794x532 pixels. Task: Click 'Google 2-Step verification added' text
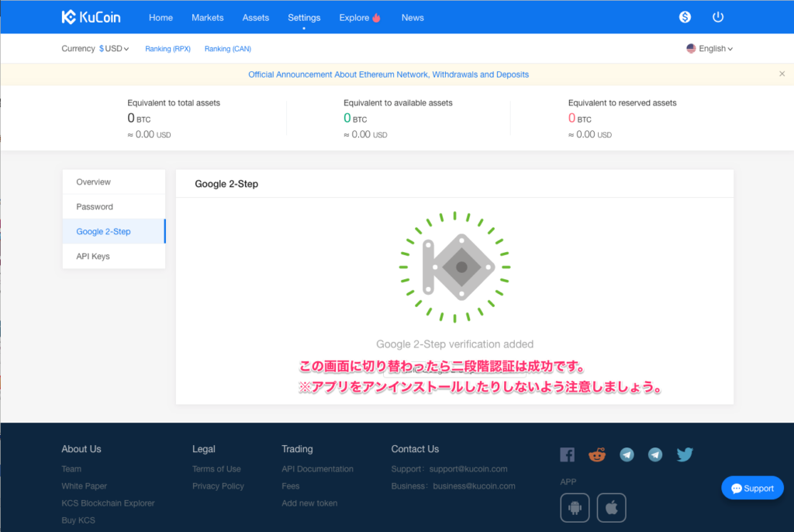tap(454, 344)
